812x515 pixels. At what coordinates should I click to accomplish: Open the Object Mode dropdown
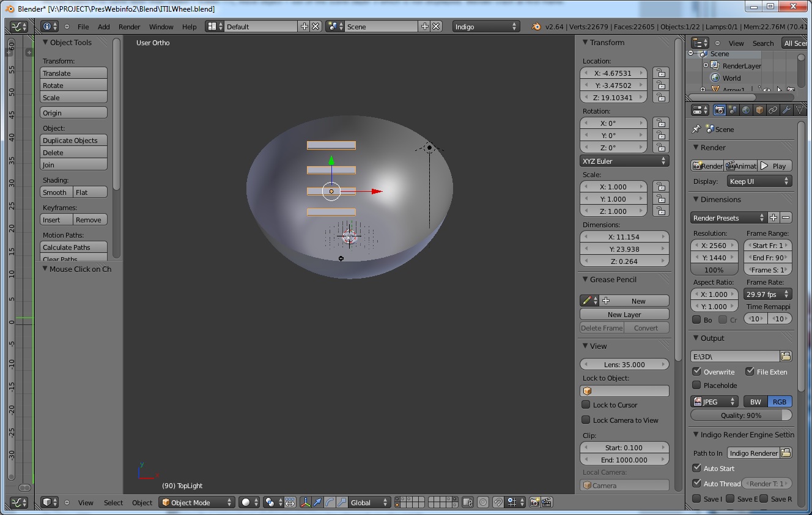click(196, 502)
